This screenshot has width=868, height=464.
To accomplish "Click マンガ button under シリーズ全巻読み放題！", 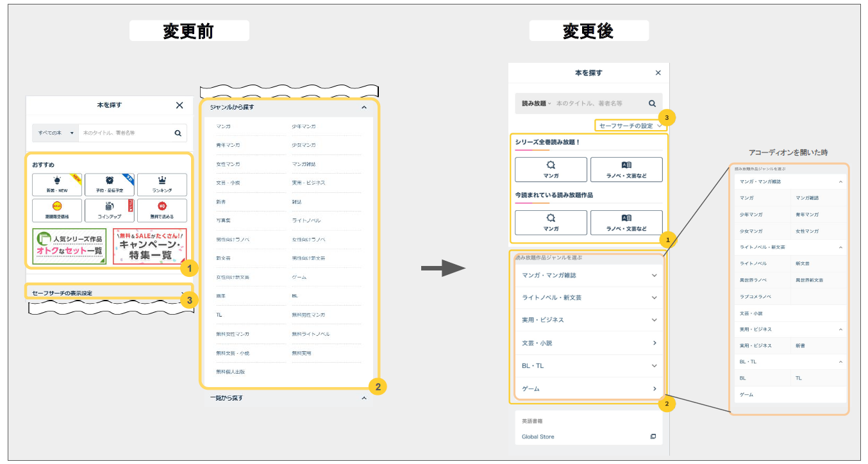I will coord(551,169).
